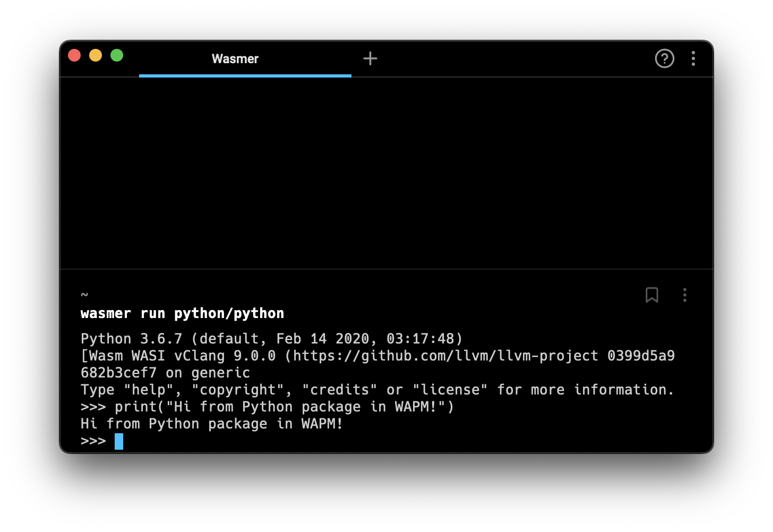Click the blue active tab indicator bar
Screen dimensions: 773x532
tap(245, 76)
